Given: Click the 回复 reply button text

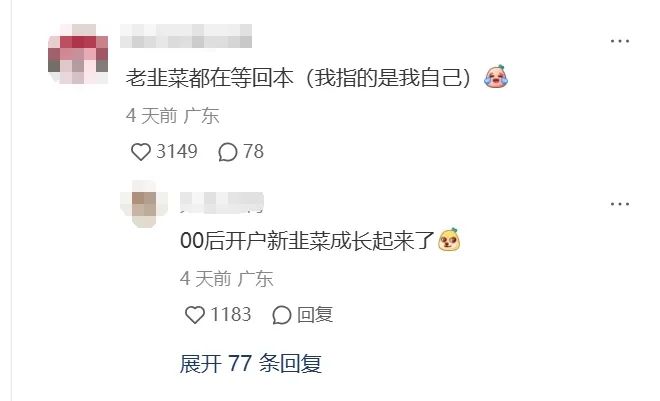Looking at the screenshot, I should pyautogui.click(x=315, y=315).
